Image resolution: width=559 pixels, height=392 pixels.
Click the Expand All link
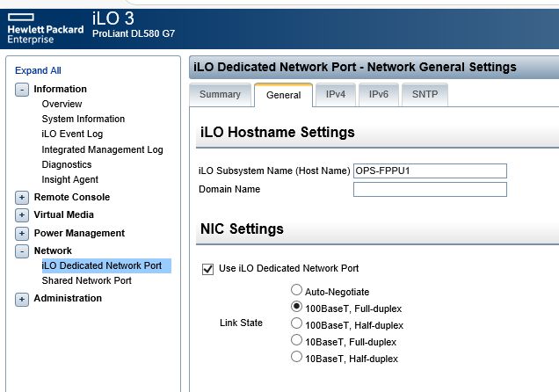(x=38, y=70)
